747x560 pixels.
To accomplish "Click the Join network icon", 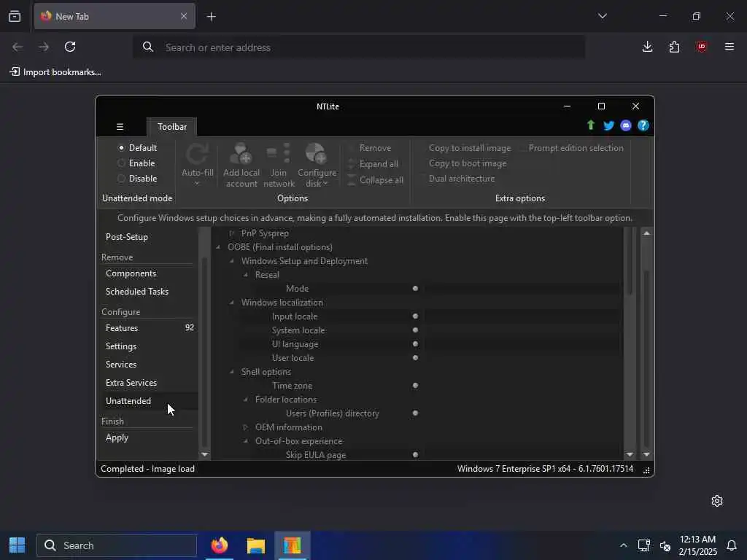I will pos(279,154).
